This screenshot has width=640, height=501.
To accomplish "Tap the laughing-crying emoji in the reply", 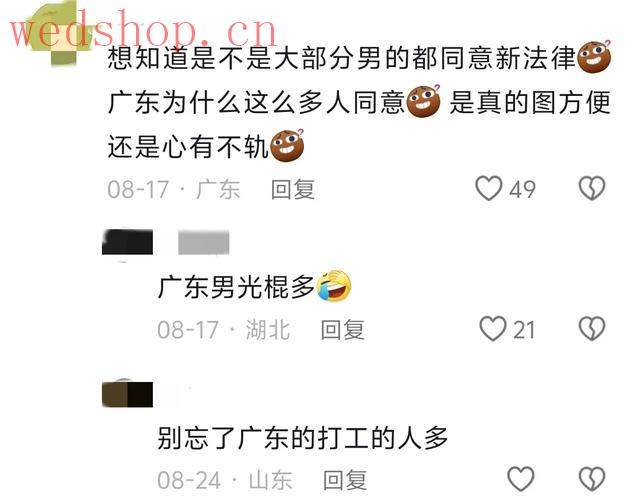I will (334, 286).
